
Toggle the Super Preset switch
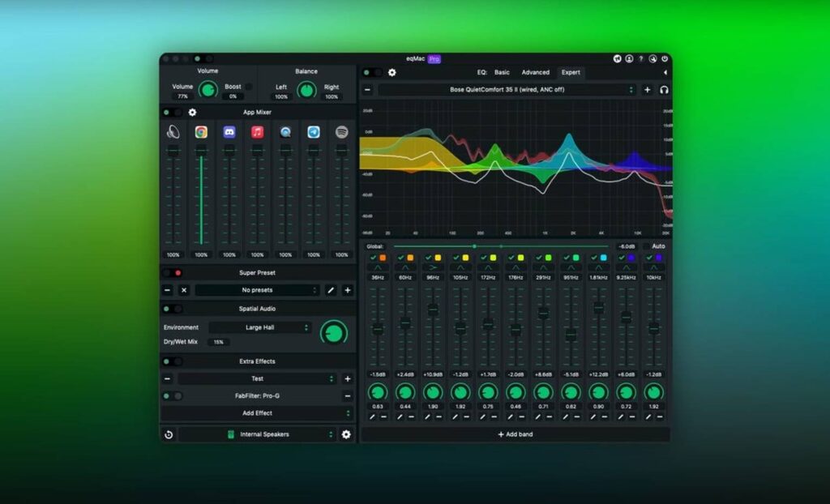click(x=172, y=272)
